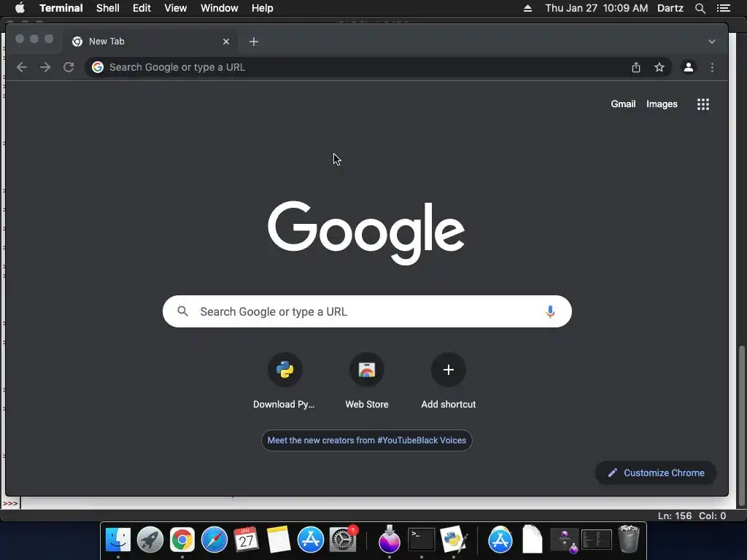The width and height of the screenshot is (747, 560).
Task: Click the background window's vertical scrollbar
Action: [741, 426]
